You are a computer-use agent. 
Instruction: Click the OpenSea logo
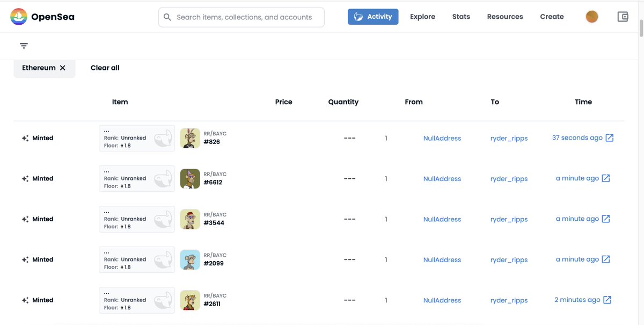point(42,17)
